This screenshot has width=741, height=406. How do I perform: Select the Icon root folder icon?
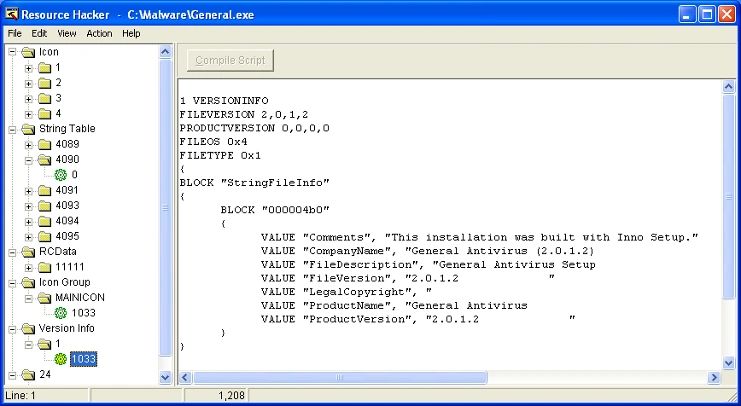pyautogui.click(x=28, y=52)
